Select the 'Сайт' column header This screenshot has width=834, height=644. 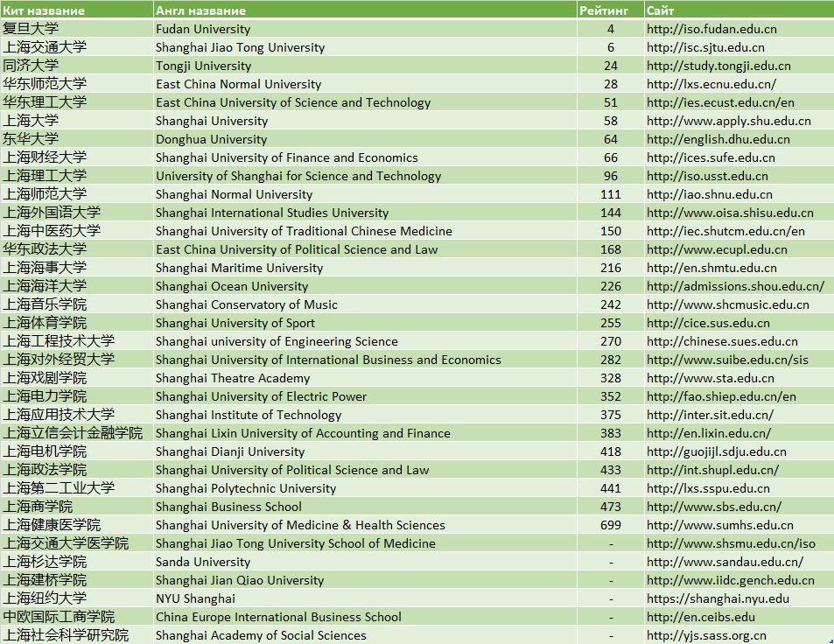739,10
